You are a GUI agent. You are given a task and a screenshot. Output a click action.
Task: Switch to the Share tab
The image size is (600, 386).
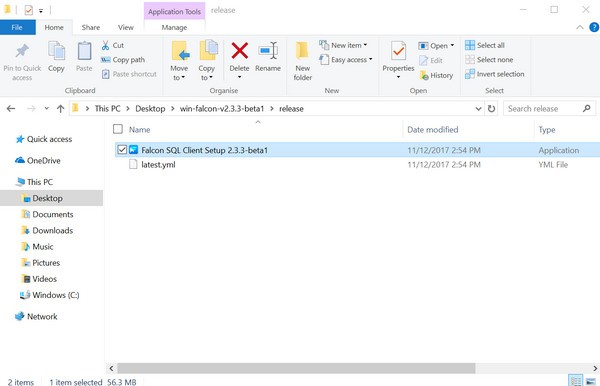[x=91, y=27]
